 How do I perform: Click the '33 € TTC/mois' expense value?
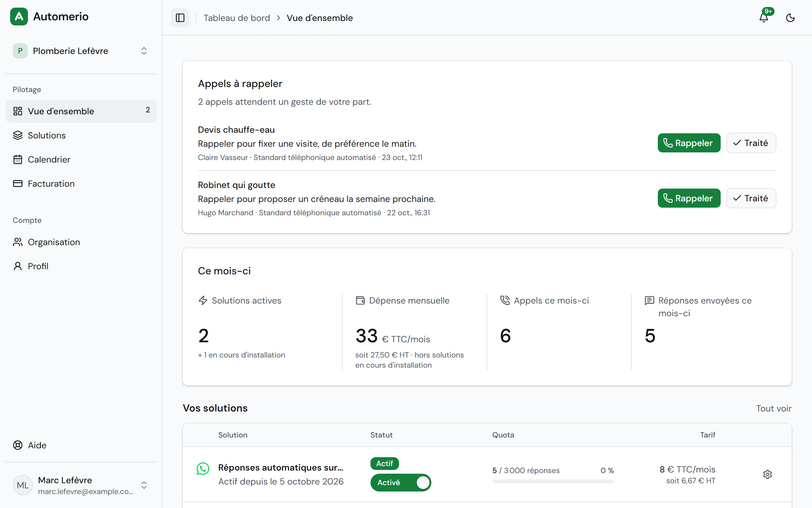click(393, 336)
